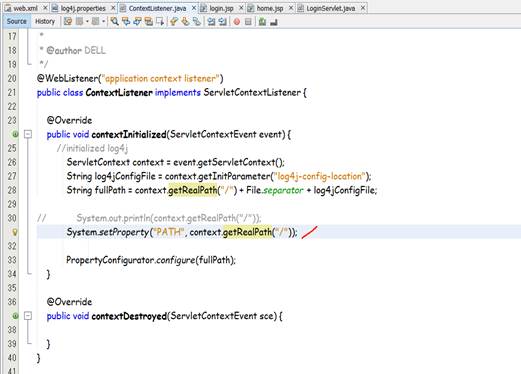Toggle the Highlight Search icon
The image size is (521, 374).
pos(149,22)
